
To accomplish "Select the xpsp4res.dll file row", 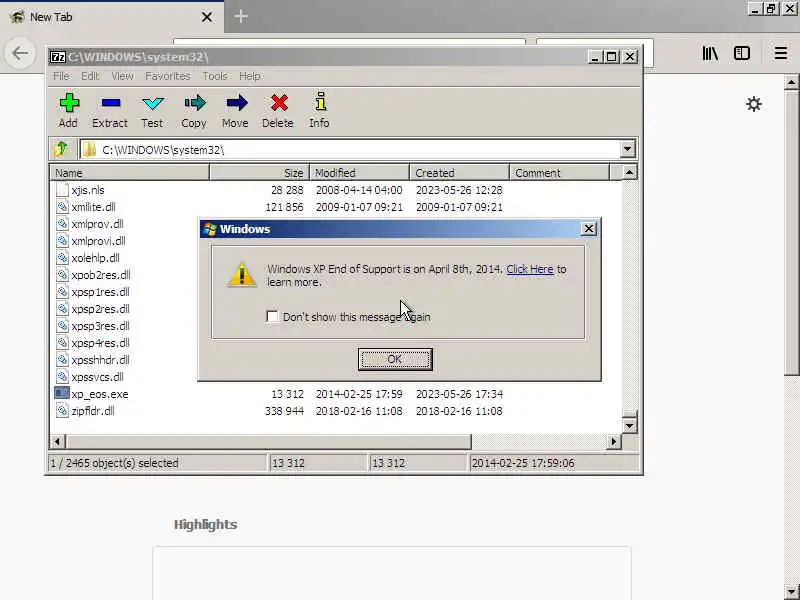I will (101, 343).
